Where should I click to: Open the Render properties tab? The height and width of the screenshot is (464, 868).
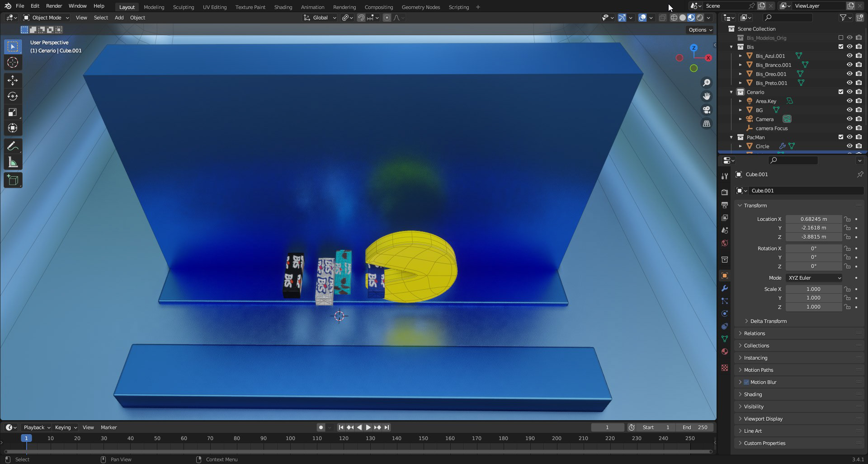(x=725, y=192)
